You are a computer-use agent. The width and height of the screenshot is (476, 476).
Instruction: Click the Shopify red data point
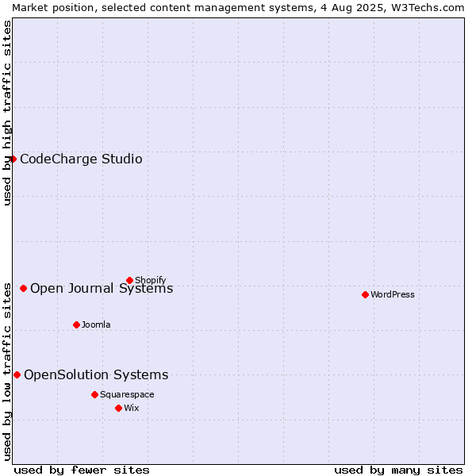coord(129,281)
